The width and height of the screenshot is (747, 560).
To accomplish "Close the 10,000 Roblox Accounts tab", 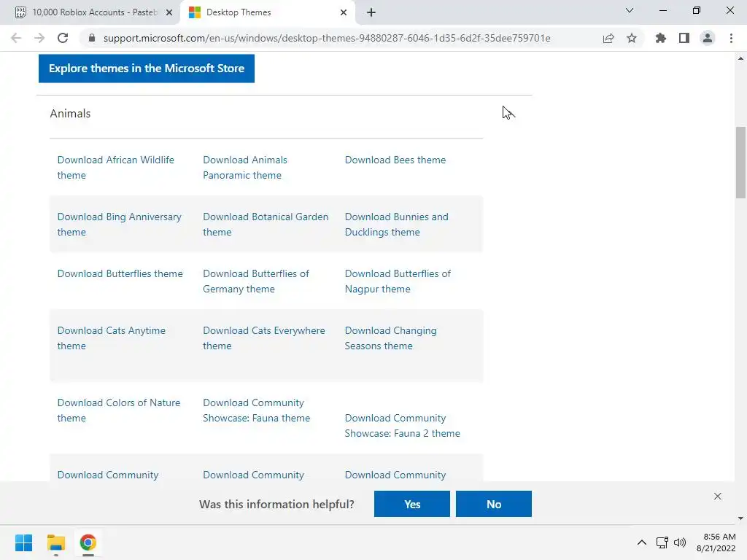I will coord(169,12).
